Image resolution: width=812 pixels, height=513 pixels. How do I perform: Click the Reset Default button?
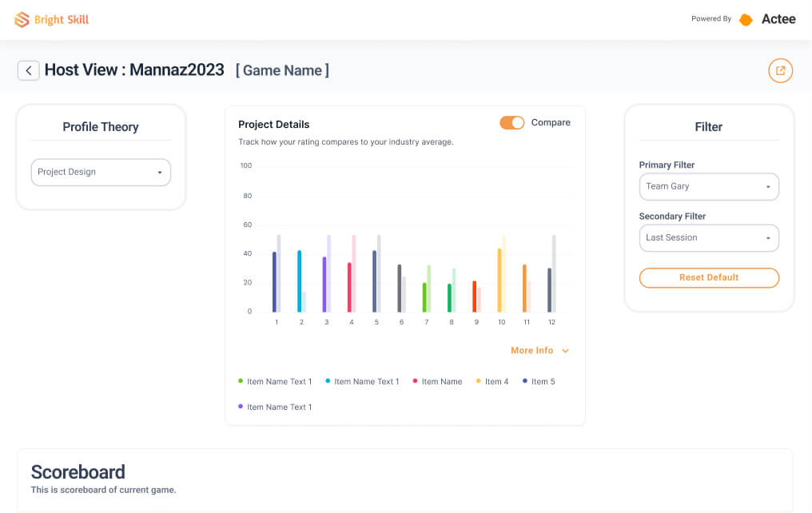click(709, 278)
